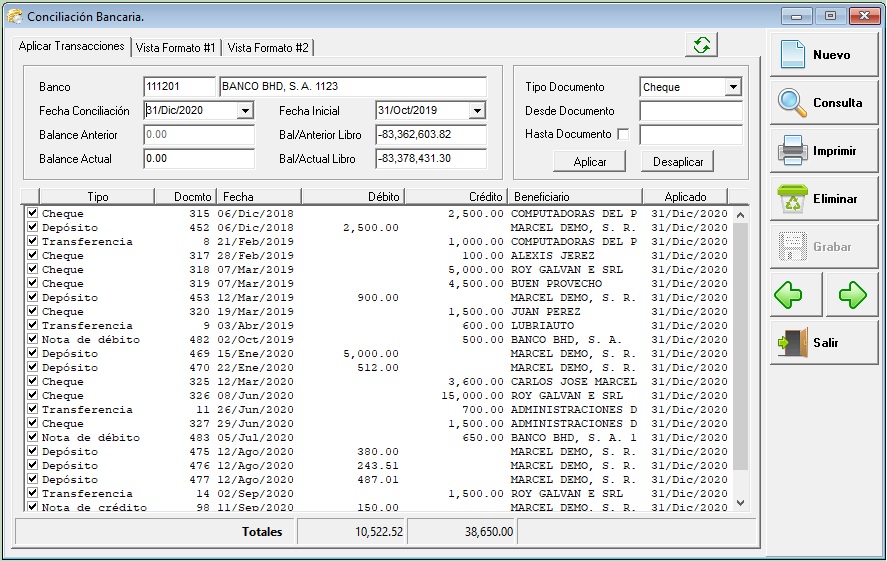Click the green refresh icon button
The width and height of the screenshot is (887, 561).
pos(702,45)
